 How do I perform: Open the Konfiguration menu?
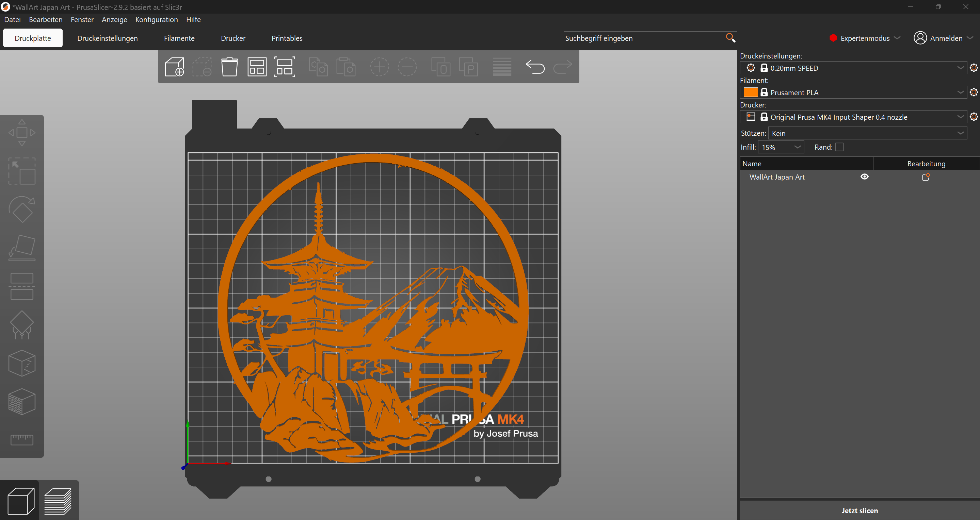pos(156,19)
